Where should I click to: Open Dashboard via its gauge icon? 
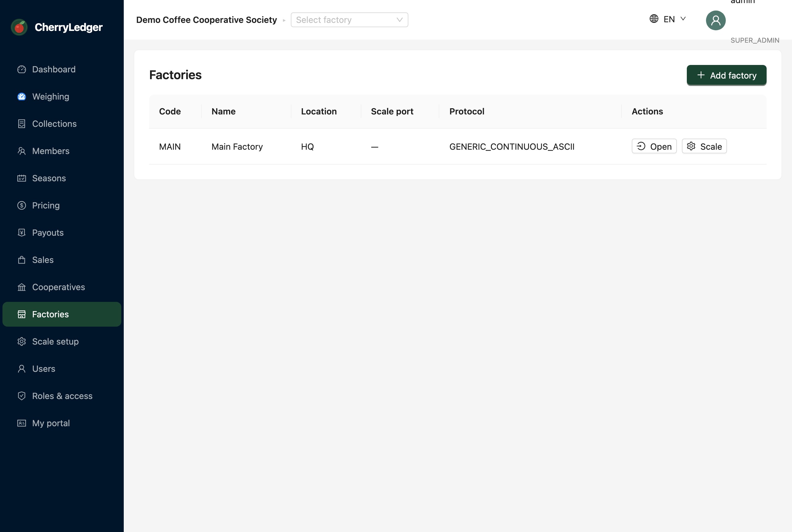click(22, 69)
